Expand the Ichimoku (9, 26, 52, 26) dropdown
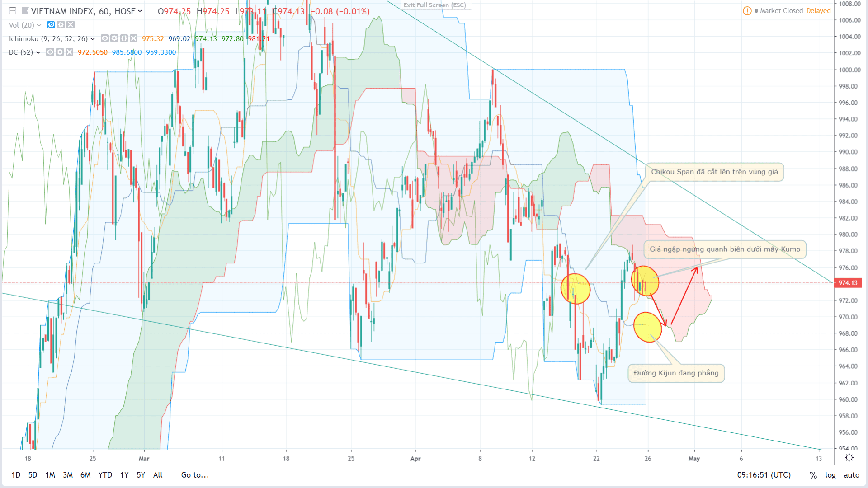This screenshot has height=488, width=868. 93,39
